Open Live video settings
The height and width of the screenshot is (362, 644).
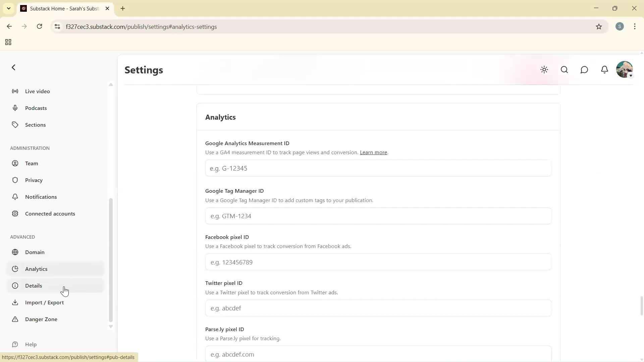click(x=37, y=91)
